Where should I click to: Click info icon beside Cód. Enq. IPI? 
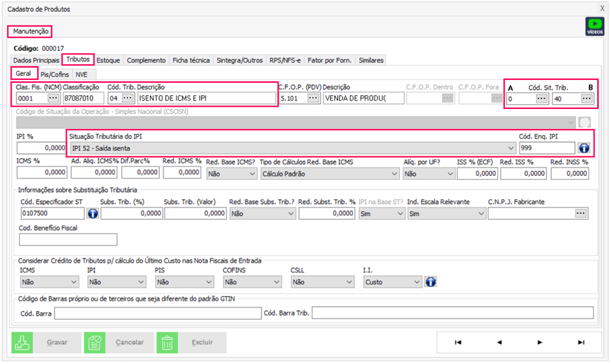(x=583, y=148)
